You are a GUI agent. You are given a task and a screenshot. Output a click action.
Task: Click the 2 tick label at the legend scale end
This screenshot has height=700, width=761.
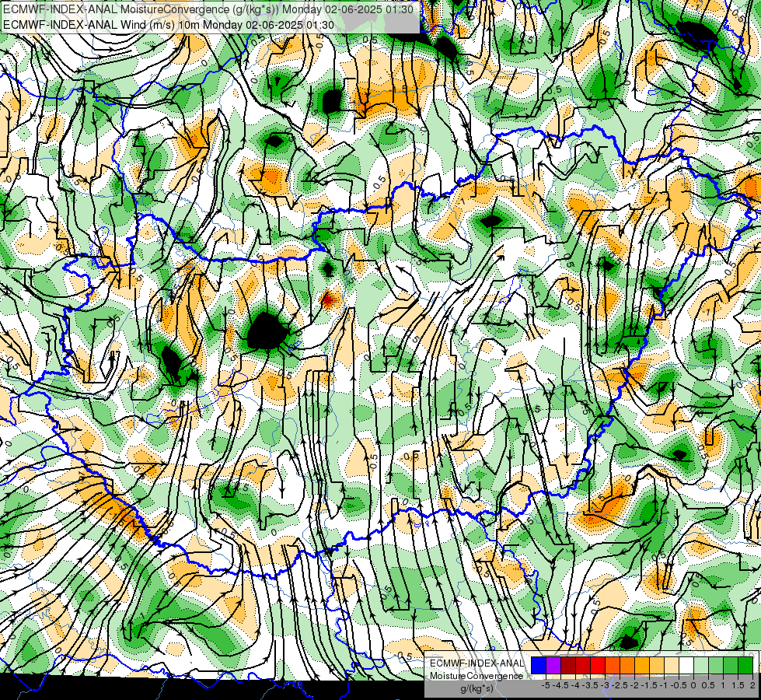(752, 685)
